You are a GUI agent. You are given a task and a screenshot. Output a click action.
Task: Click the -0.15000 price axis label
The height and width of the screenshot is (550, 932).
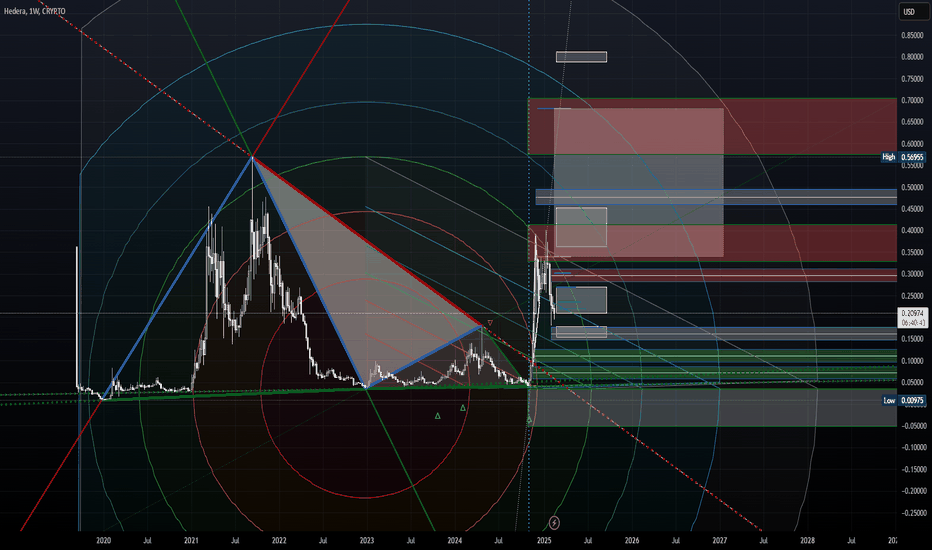[912, 470]
